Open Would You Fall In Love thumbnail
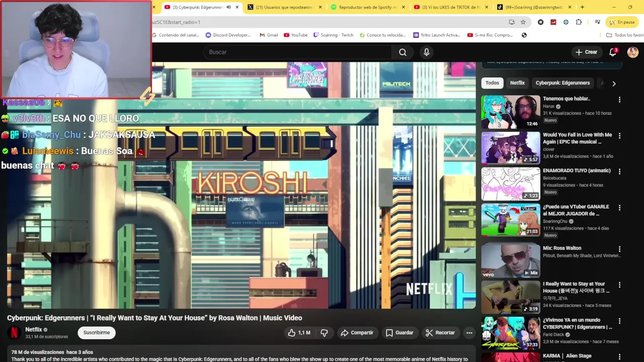644x362 pixels. (x=511, y=148)
